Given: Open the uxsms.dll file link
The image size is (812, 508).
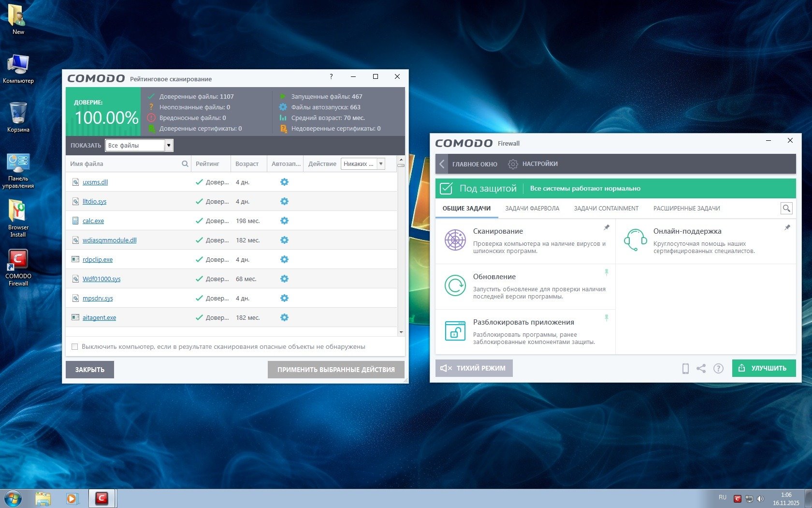Looking at the screenshot, I should click(x=95, y=182).
